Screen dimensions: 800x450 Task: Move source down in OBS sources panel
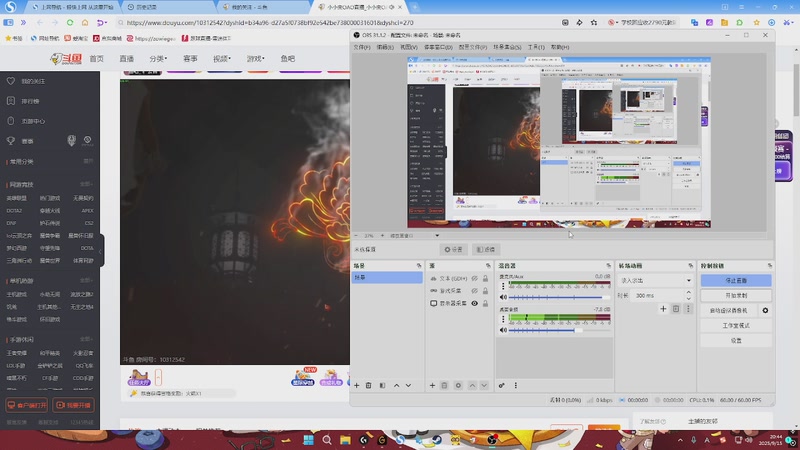[x=484, y=386]
